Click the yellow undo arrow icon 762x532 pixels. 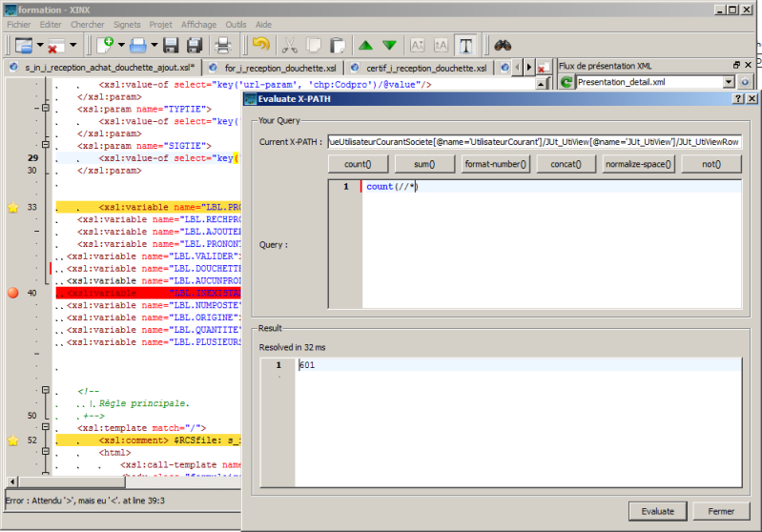click(261, 45)
